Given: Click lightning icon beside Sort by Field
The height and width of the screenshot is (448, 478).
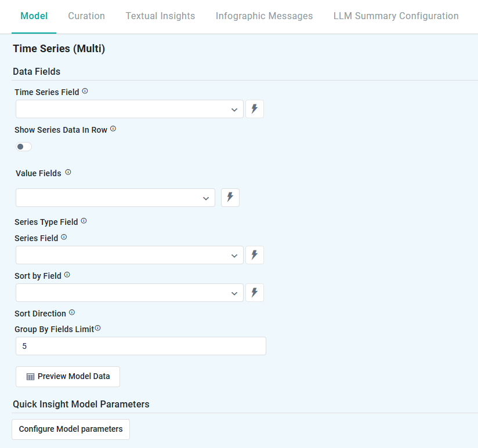Looking at the screenshot, I should coord(254,293).
